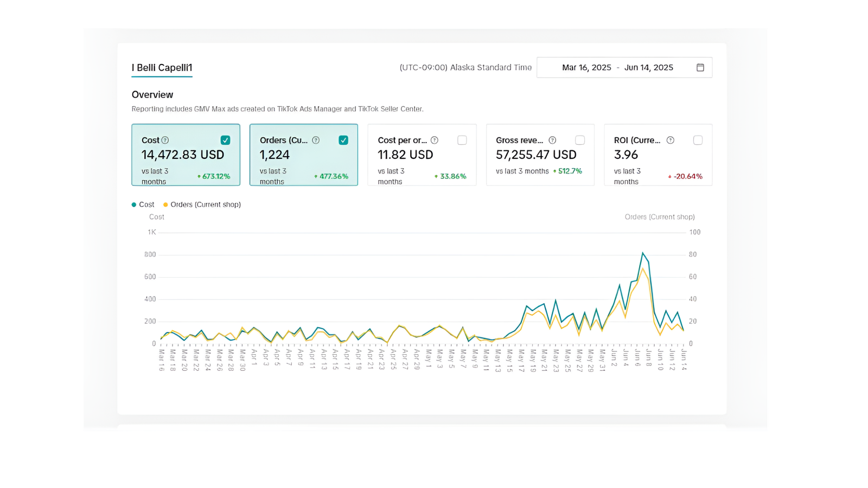The width and height of the screenshot is (868, 488).
Task: Click the calendar icon in date range picker
Action: 700,68
